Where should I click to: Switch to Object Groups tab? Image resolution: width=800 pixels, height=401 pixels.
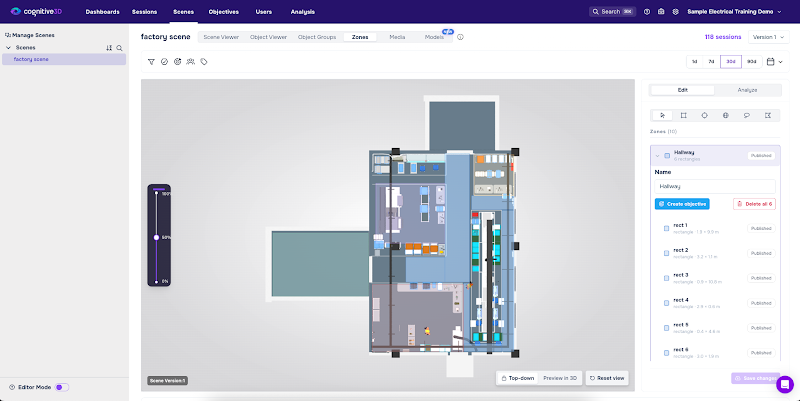point(317,37)
